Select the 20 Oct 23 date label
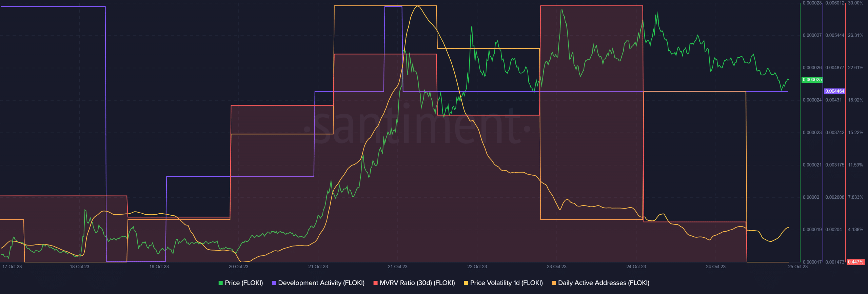 tap(238, 267)
